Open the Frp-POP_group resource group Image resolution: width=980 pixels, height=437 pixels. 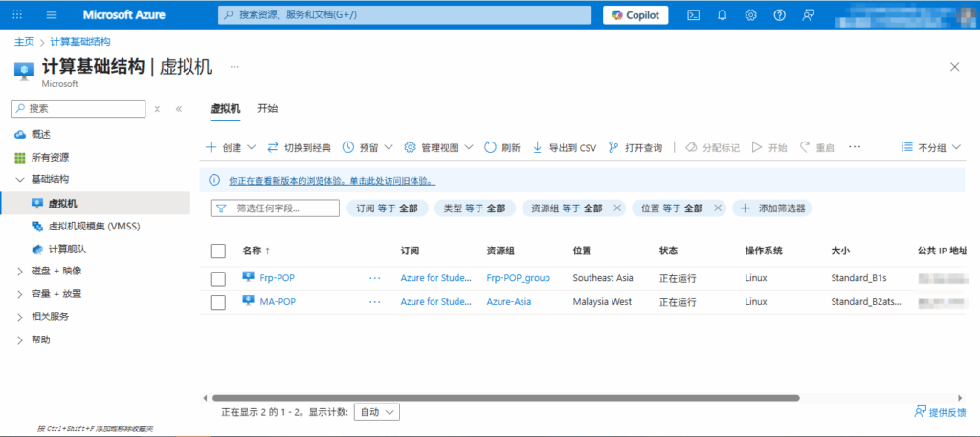518,278
